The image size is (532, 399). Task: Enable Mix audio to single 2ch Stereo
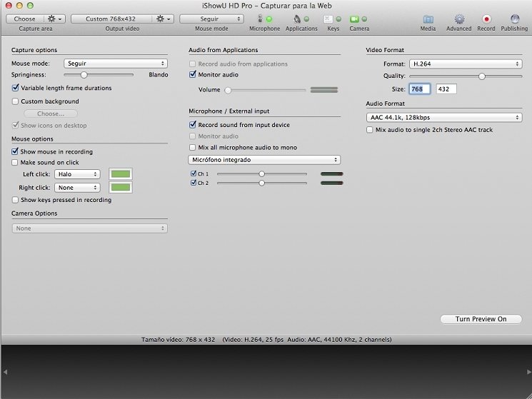point(370,129)
